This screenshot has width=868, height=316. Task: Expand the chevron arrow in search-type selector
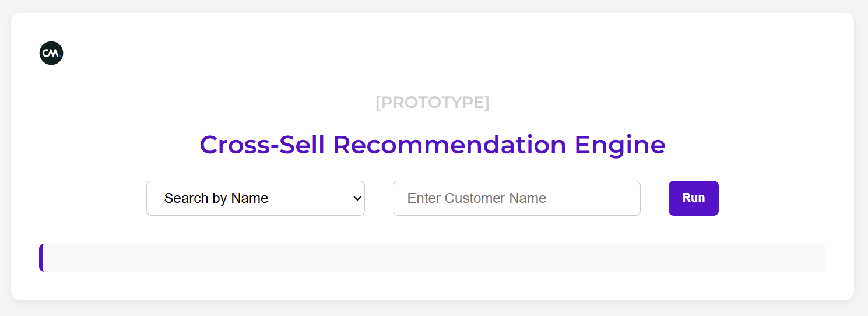[357, 198]
